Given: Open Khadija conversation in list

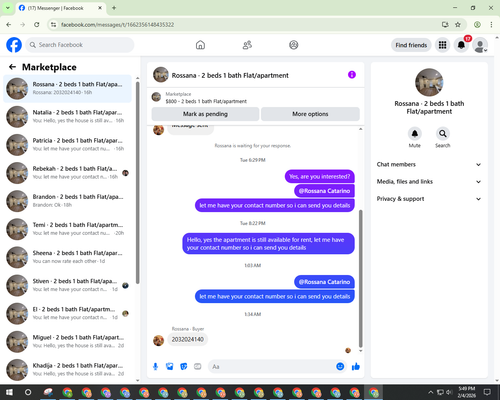Looking at the screenshot, I should point(67,370).
